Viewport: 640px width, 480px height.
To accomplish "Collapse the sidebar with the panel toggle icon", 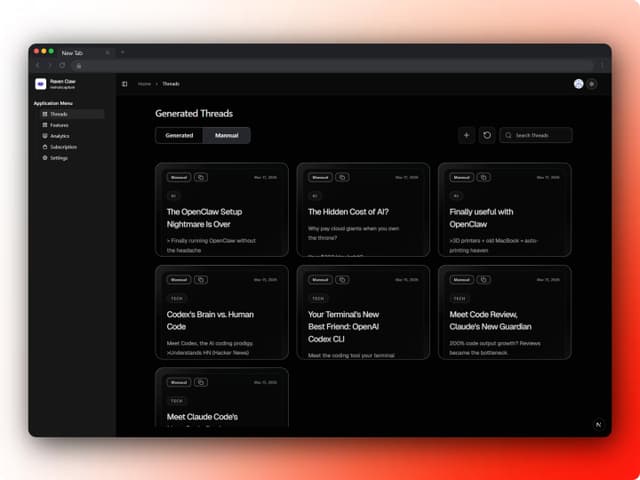I will pos(124,84).
